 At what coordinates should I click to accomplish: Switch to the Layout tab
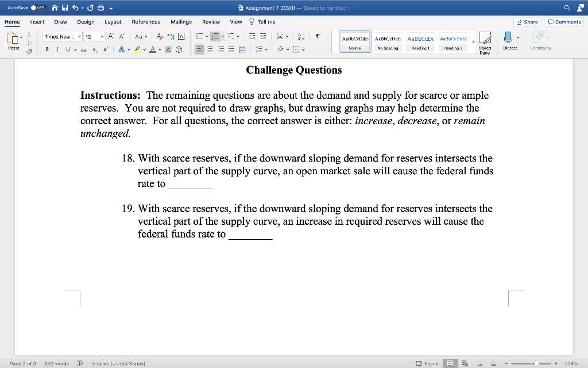pos(113,22)
